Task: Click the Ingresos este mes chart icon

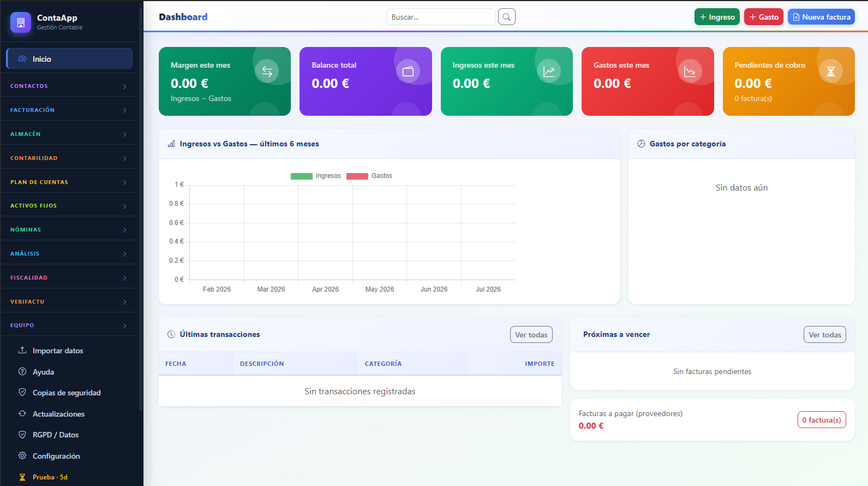Action: (x=549, y=71)
